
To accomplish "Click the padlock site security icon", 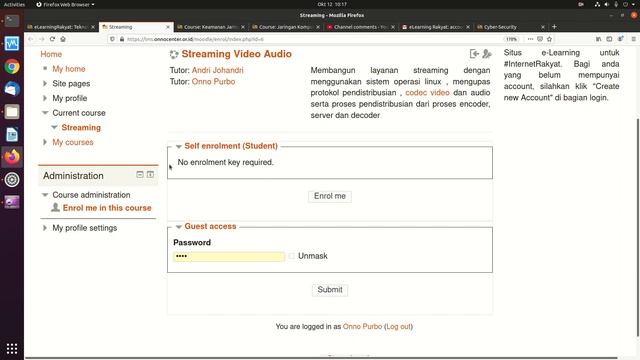I will pos(122,39).
